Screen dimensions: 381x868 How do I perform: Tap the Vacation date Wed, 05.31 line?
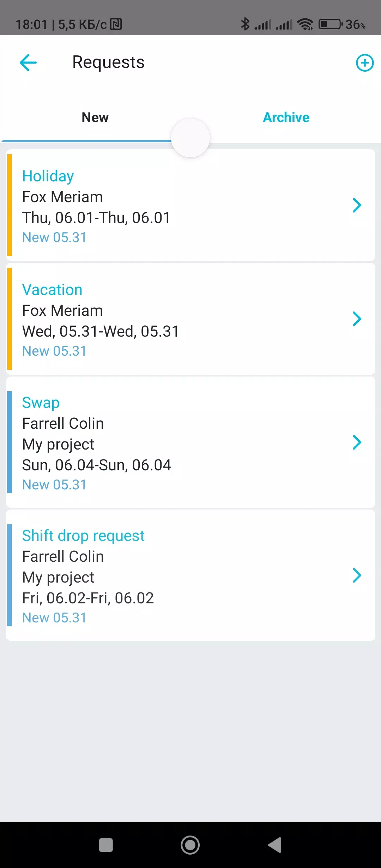(101, 331)
